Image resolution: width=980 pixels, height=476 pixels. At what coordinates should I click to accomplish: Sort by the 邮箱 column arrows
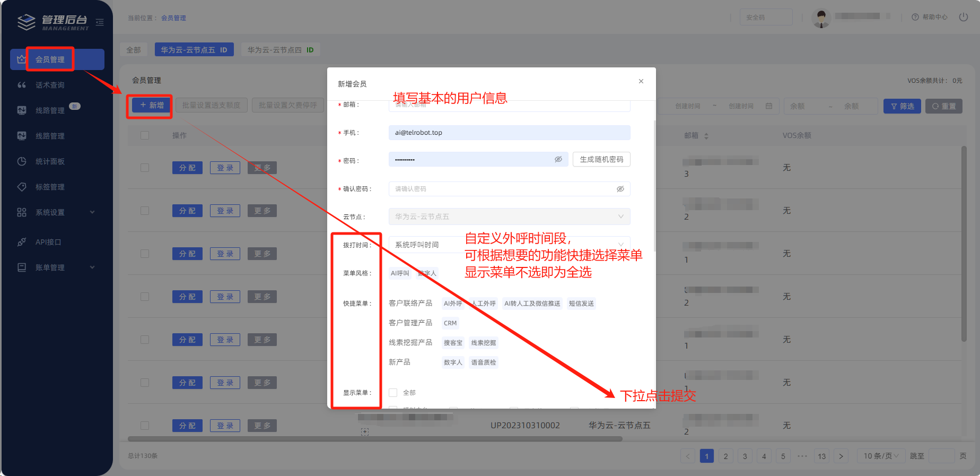click(706, 136)
